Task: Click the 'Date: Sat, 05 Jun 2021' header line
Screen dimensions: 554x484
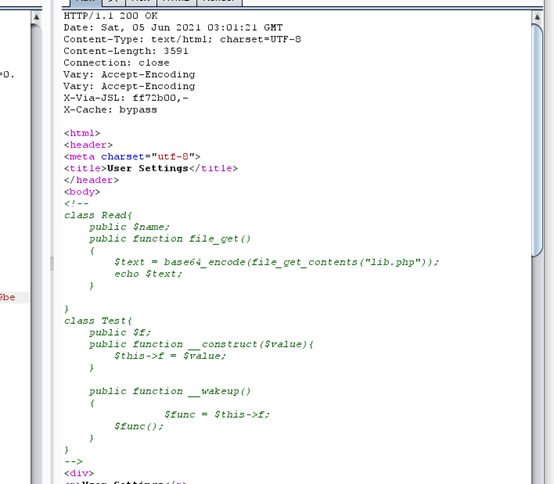Action: click(173, 28)
